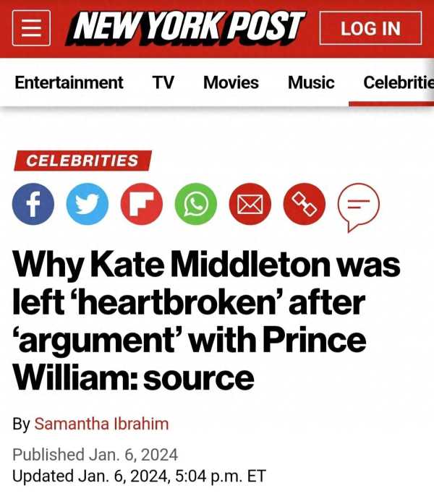
Task: Copy the article link
Action: click(x=305, y=204)
